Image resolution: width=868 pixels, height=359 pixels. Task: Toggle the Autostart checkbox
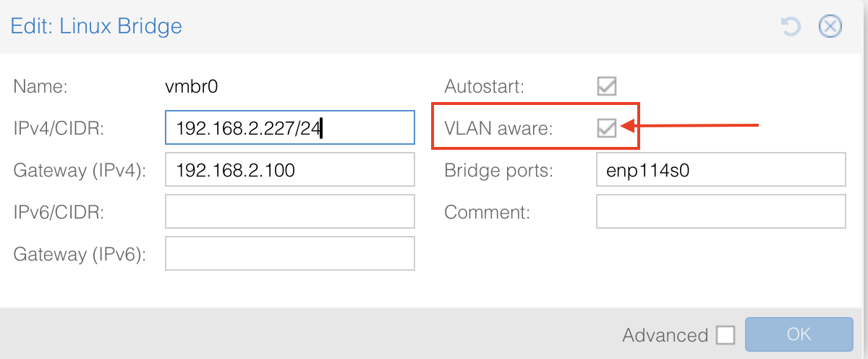606,87
